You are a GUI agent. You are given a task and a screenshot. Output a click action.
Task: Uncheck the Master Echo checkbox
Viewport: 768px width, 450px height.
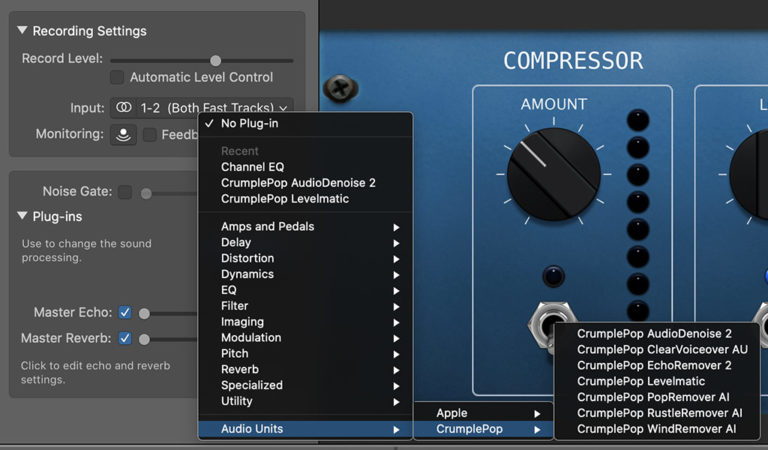click(x=125, y=312)
